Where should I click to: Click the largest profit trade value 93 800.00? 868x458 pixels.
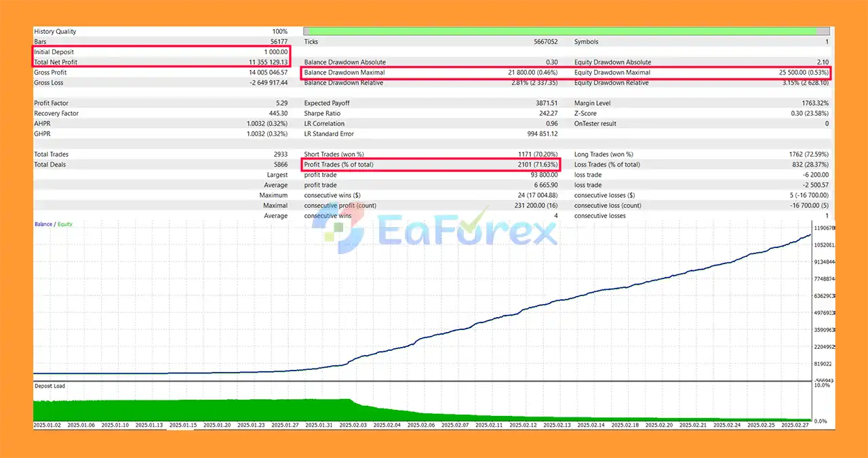click(544, 175)
